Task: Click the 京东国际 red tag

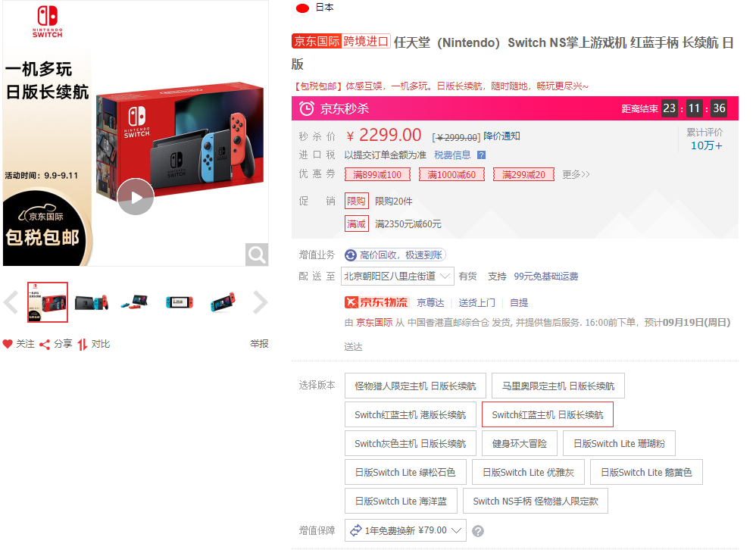Action: click(317, 41)
